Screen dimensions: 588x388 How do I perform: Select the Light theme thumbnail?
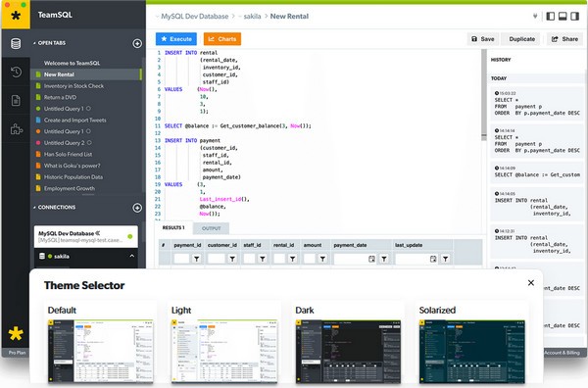pyautogui.click(x=224, y=351)
